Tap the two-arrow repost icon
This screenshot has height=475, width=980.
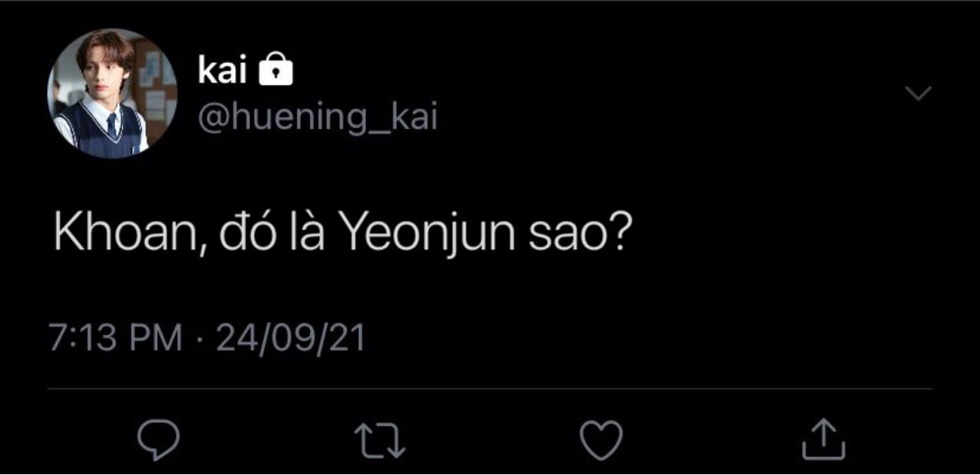pos(383,439)
